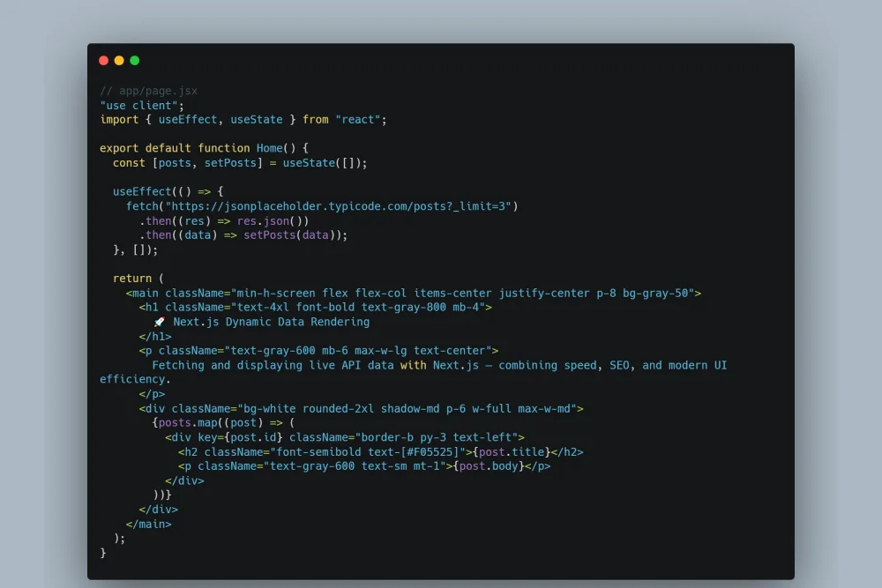
Task: Click the jsonplaceholder URL string
Action: 340,206
